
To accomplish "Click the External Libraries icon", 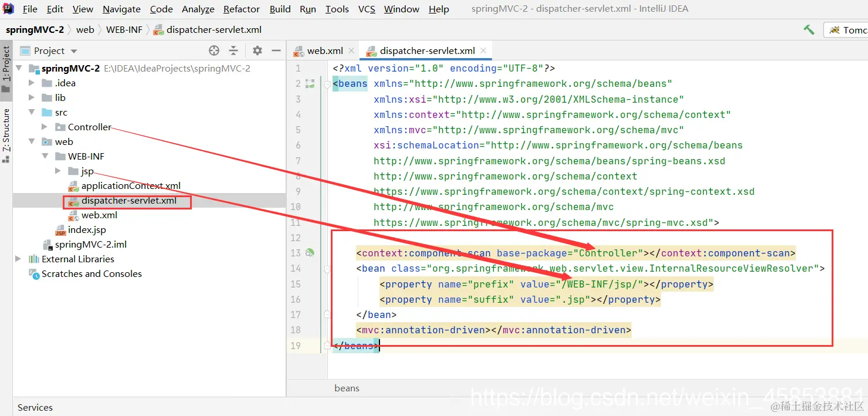I will (x=34, y=259).
